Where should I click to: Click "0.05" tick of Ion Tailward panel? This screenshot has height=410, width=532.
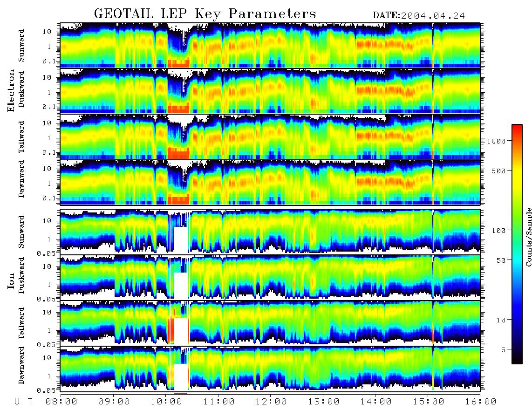tap(46, 345)
